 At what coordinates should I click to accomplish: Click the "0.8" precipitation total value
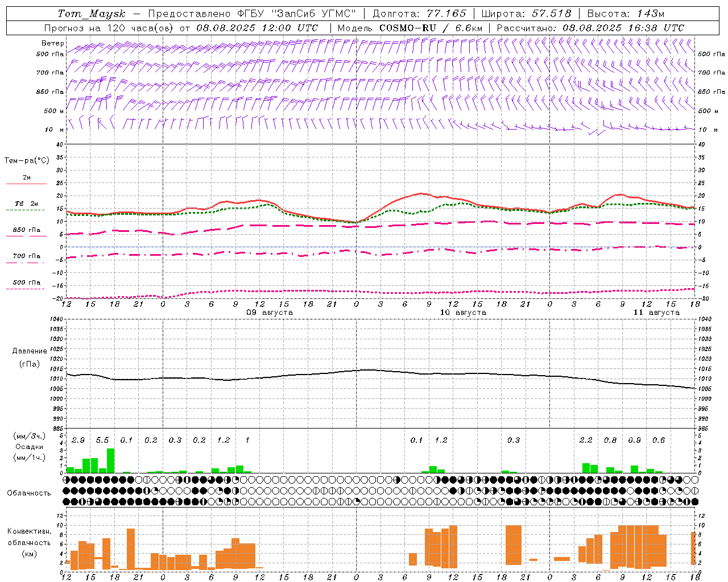(610, 440)
